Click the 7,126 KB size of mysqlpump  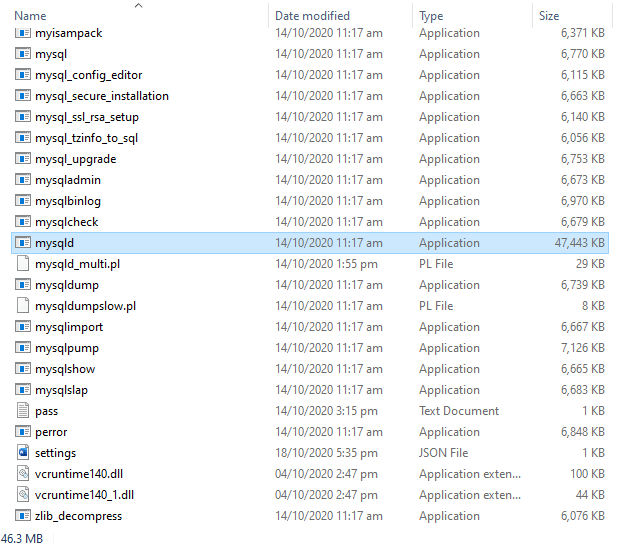pos(583,347)
